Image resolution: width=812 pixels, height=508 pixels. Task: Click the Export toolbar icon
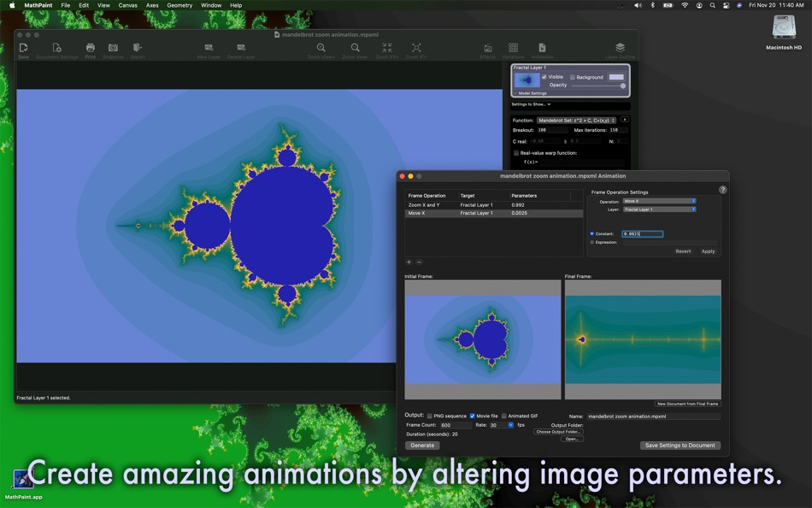pos(138,48)
